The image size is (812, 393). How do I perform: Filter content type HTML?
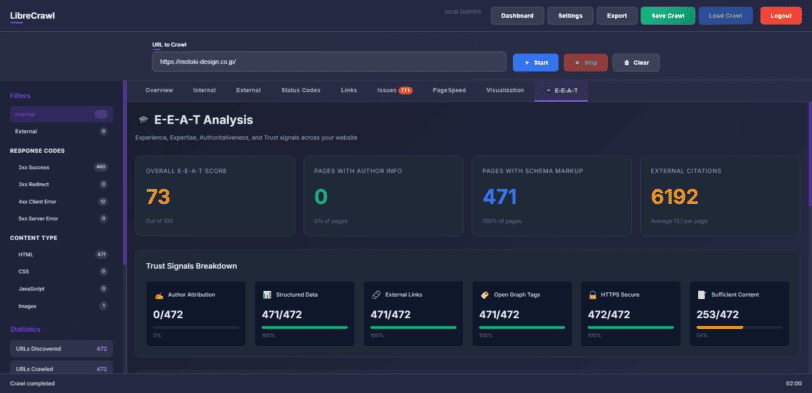[61, 254]
